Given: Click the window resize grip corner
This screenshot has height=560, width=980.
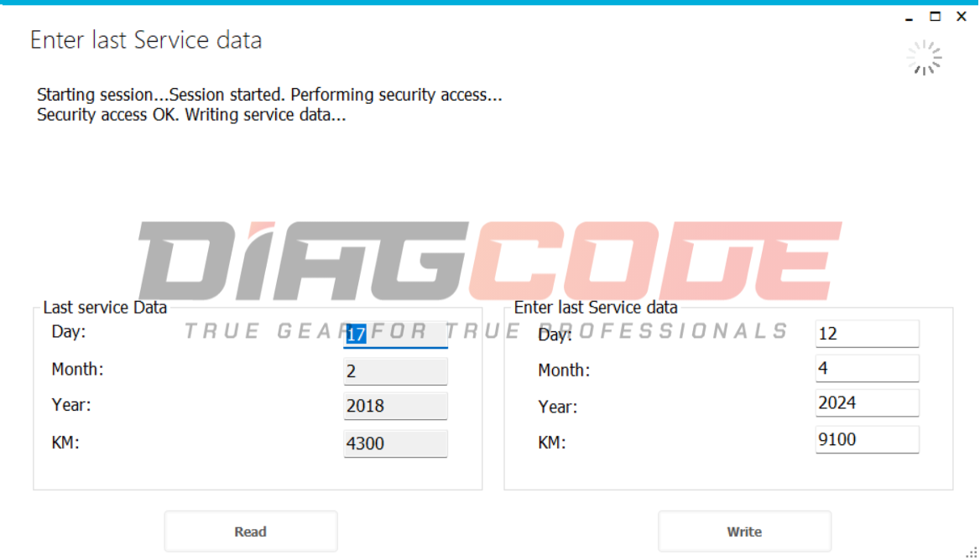Looking at the screenshot, I should click(972, 552).
